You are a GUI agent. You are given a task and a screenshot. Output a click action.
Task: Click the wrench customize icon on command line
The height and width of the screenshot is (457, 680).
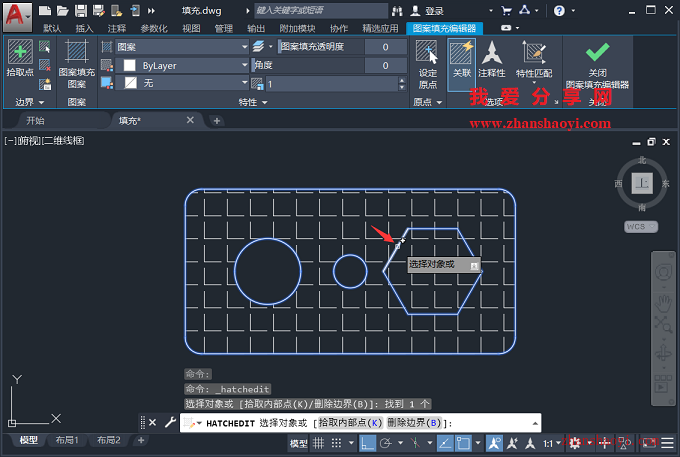(x=170, y=422)
